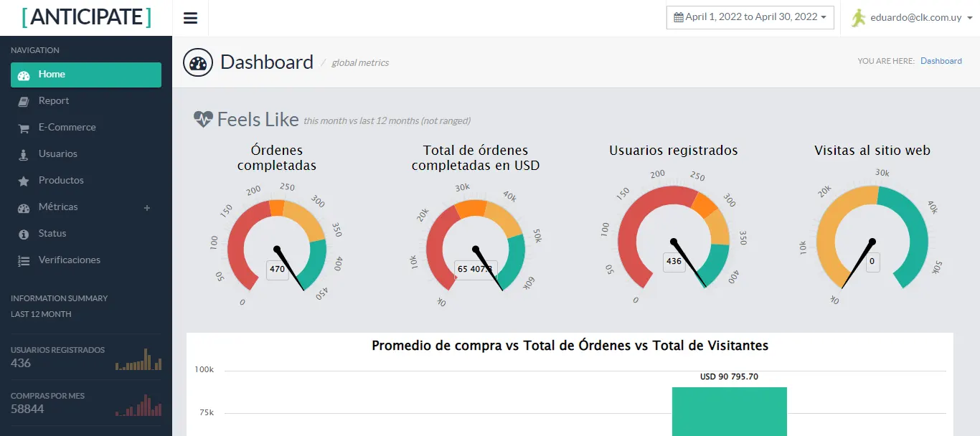The height and width of the screenshot is (436, 980).
Task: Click the Verificaciones checklist icon
Action: (x=24, y=260)
